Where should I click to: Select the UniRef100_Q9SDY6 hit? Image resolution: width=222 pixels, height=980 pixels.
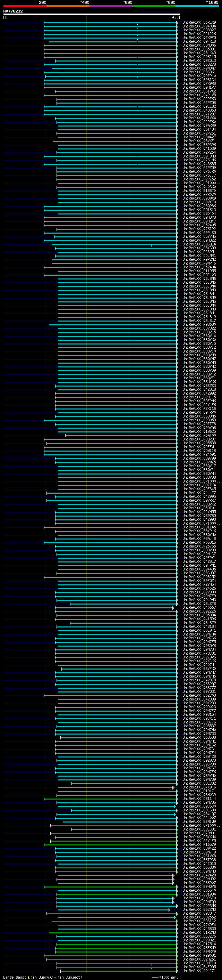point(199,646)
